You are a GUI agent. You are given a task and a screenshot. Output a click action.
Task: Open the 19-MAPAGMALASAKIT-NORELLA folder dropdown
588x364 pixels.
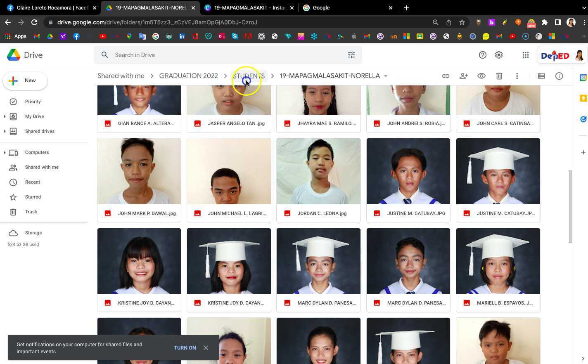tap(385, 76)
